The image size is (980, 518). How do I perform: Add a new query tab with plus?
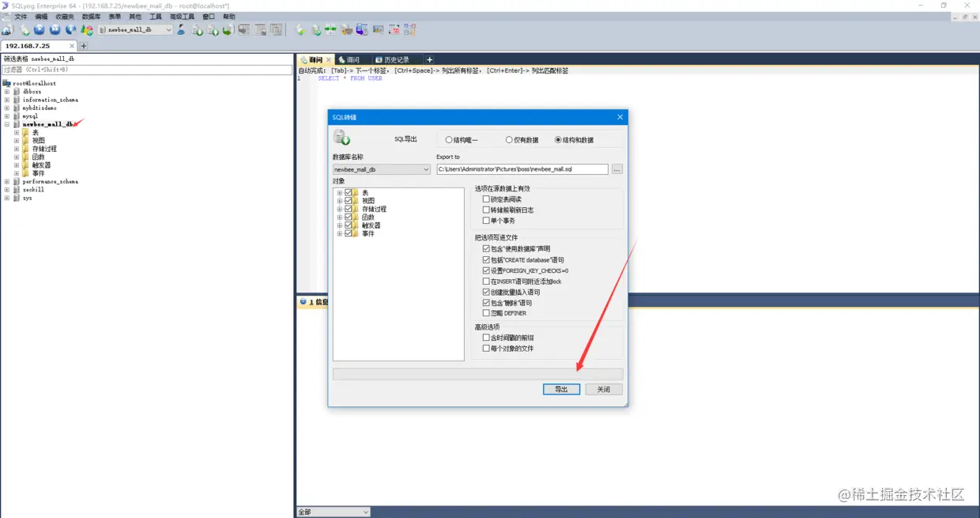[x=430, y=60]
